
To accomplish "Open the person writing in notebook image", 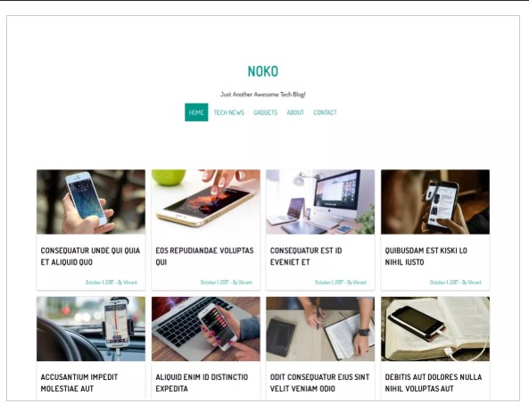I will click(320, 329).
